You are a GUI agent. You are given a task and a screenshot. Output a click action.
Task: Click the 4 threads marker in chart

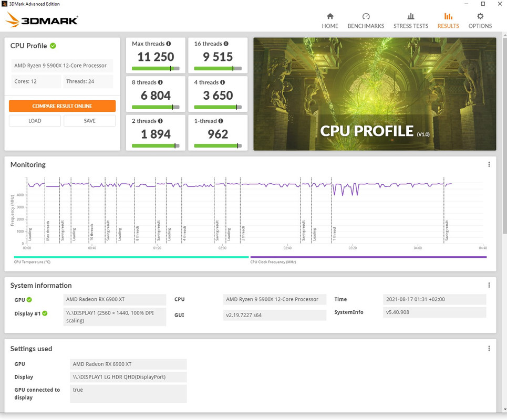[184, 233]
